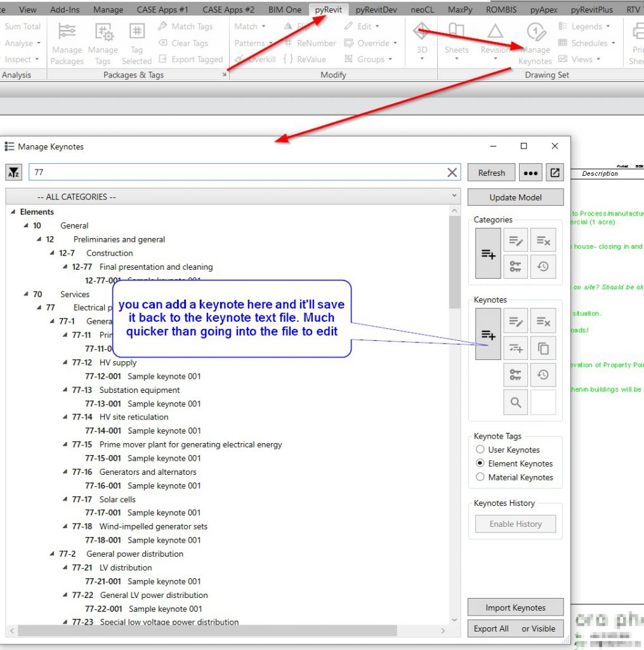Collapse the 70 Services tree node
The height and width of the screenshot is (650, 644).
[x=27, y=295]
